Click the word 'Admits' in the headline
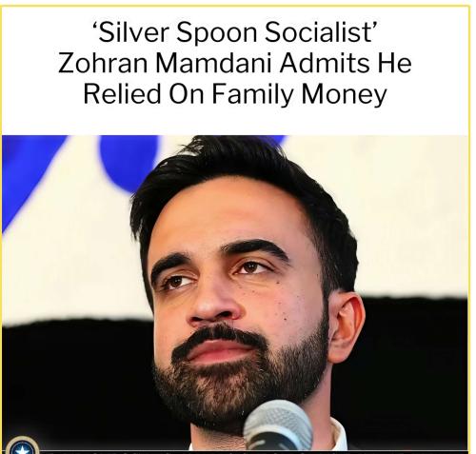Viewport: 476px width, 454px height. [x=325, y=63]
